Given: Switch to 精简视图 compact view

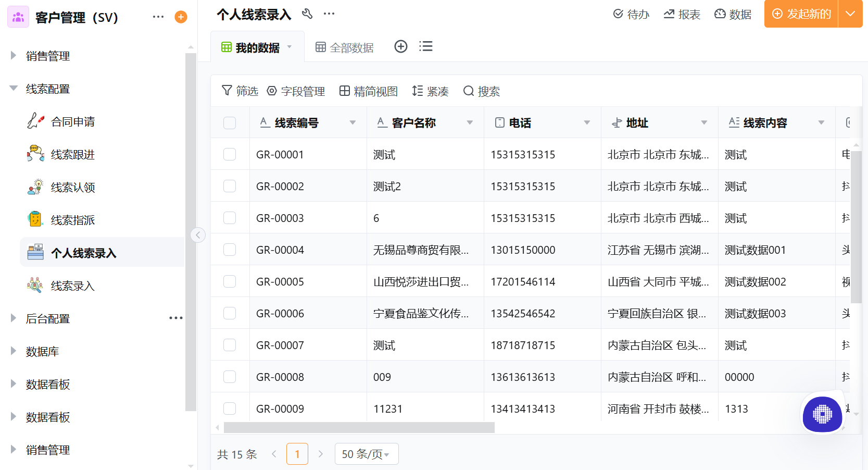Looking at the screenshot, I should 368,91.
